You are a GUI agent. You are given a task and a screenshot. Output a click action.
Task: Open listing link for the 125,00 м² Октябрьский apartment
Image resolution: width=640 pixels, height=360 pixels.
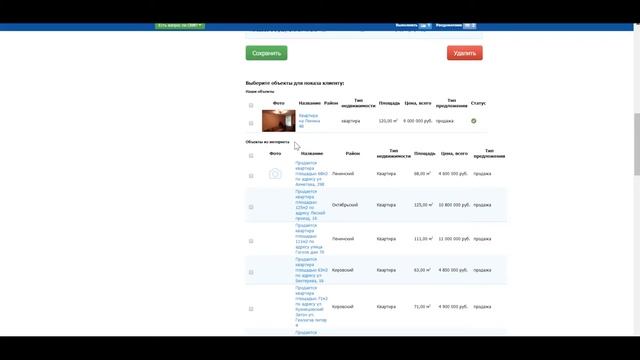click(310, 205)
